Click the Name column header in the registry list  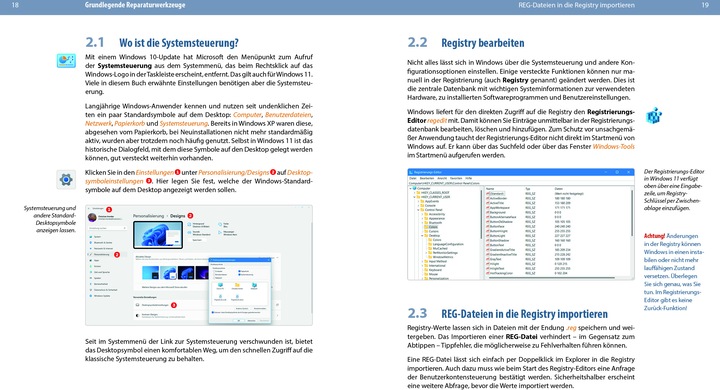(490, 189)
